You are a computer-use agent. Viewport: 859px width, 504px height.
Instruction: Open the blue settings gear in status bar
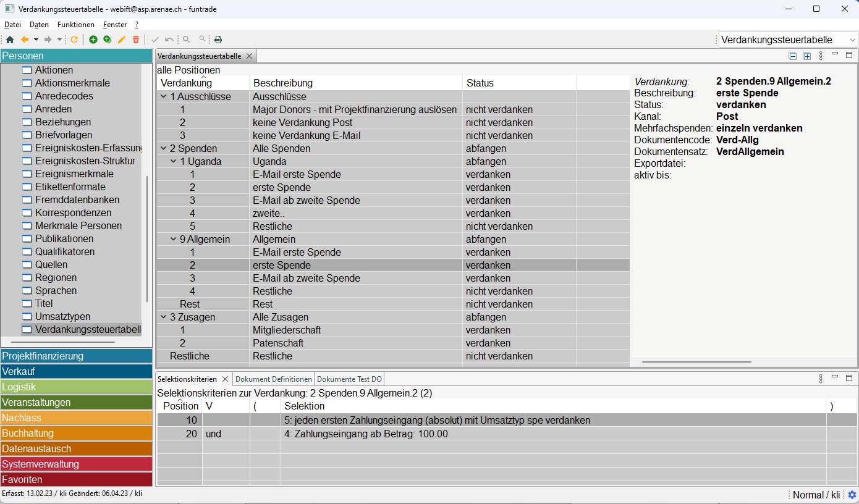tap(852, 495)
